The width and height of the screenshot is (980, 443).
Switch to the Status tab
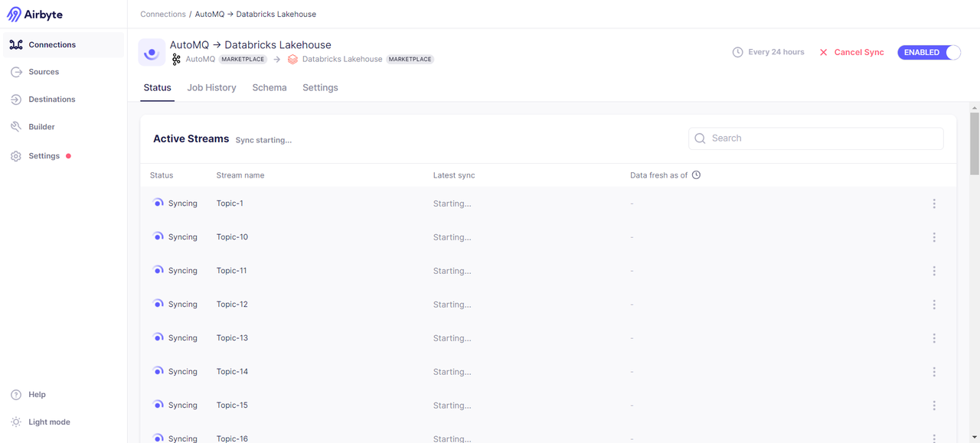[157, 88]
